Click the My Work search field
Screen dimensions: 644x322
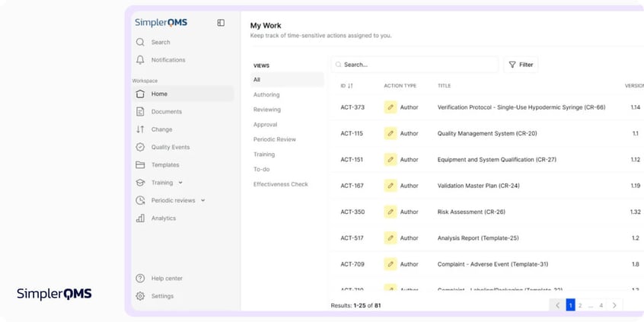click(415, 65)
